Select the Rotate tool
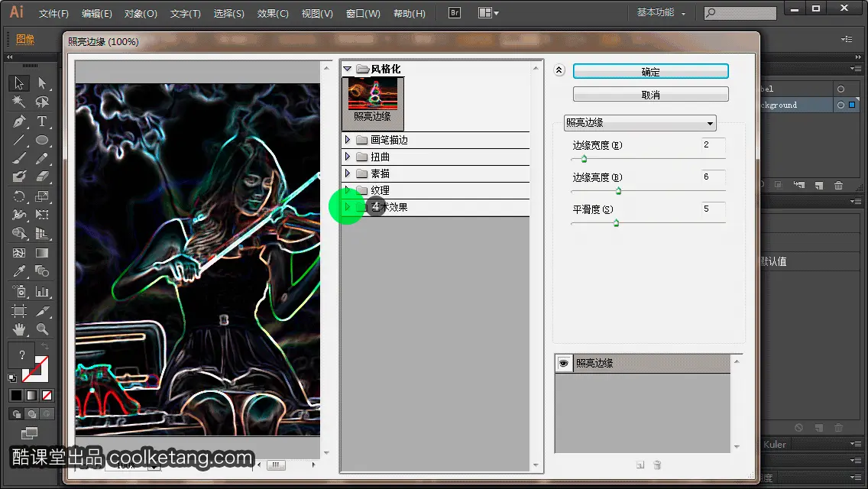This screenshot has width=868, height=489. coord(19,196)
